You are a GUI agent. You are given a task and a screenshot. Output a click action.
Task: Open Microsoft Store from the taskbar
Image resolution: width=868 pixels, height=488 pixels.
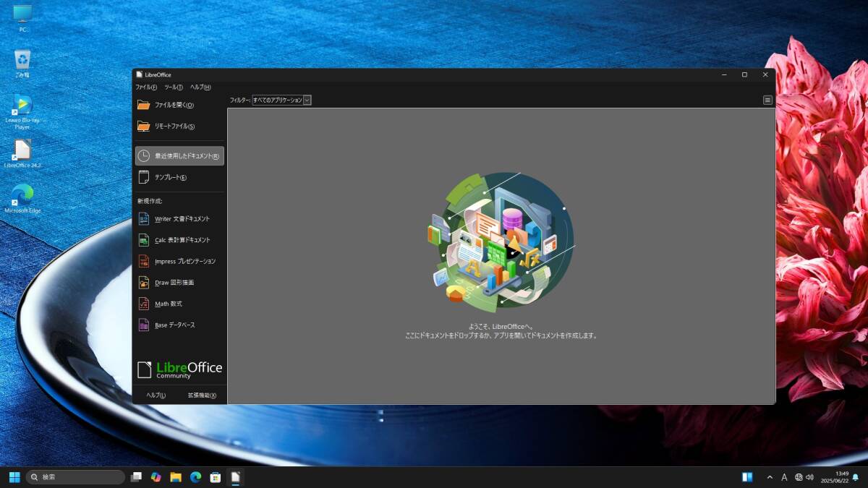[215, 477]
